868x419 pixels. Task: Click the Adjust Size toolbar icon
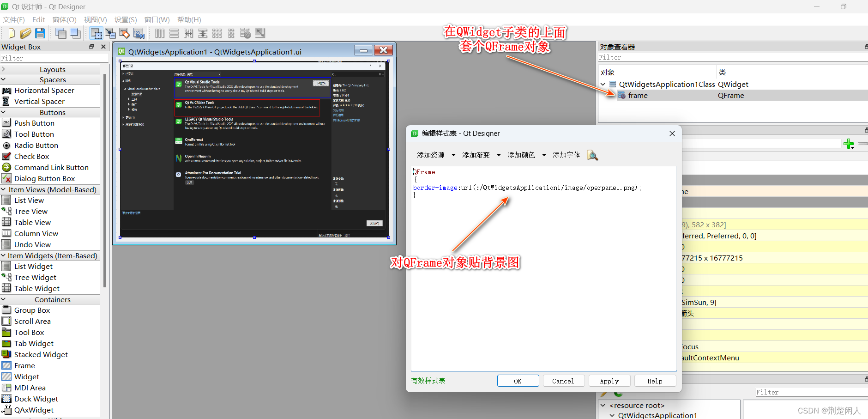260,33
